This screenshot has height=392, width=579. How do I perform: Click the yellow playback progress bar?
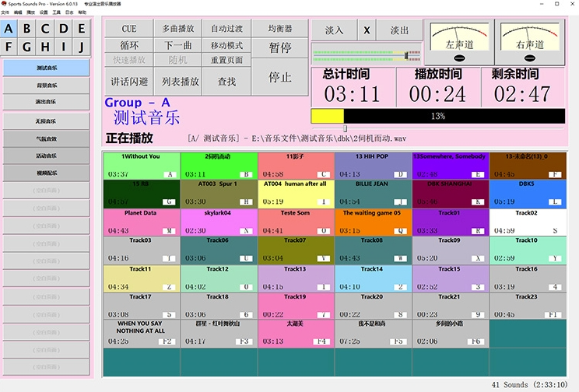(328, 116)
